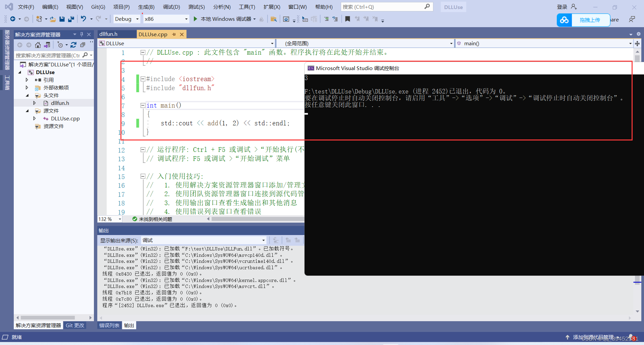Switch between solution and folder views icon

point(47,45)
